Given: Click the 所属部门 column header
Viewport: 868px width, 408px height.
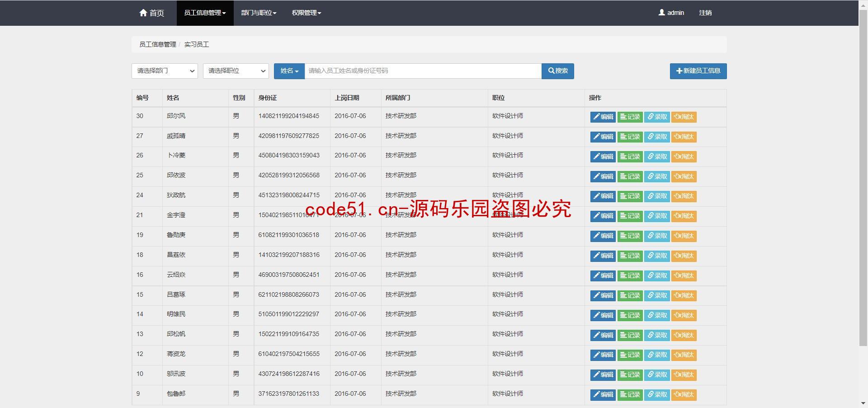Looking at the screenshot, I should (x=398, y=98).
